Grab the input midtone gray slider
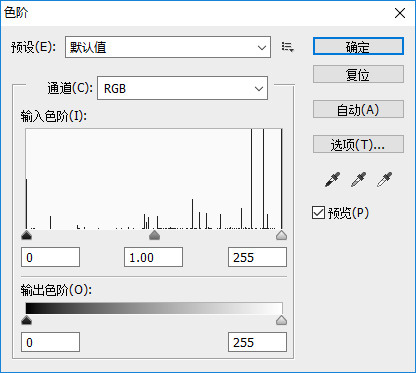Image resolution: width=416 pixels, height=373 pixels. [154, 235]
